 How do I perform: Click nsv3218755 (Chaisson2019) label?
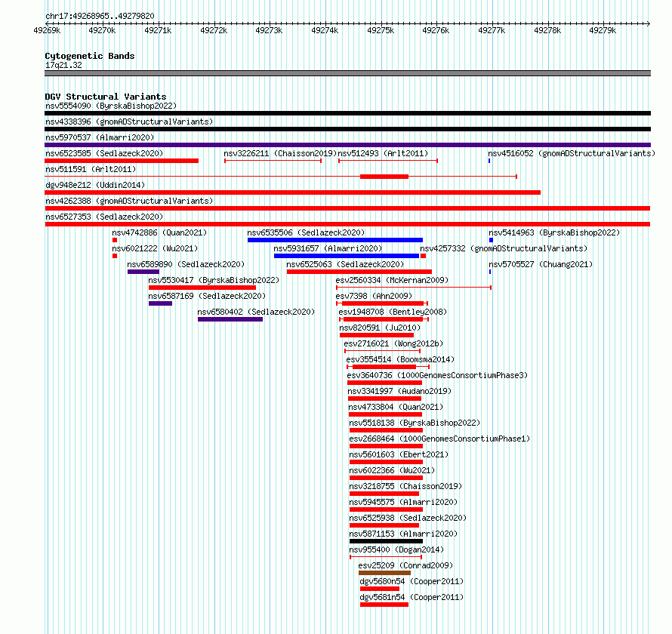406,486
